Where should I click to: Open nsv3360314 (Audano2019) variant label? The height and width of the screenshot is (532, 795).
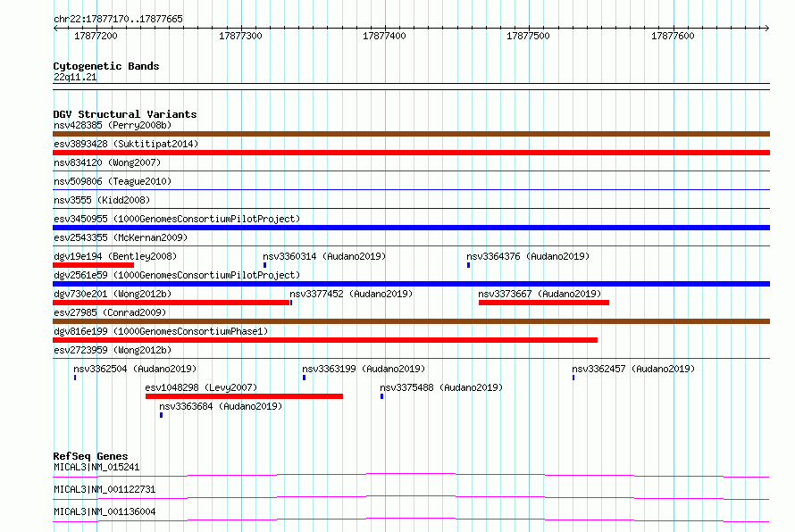coord(324,256)
